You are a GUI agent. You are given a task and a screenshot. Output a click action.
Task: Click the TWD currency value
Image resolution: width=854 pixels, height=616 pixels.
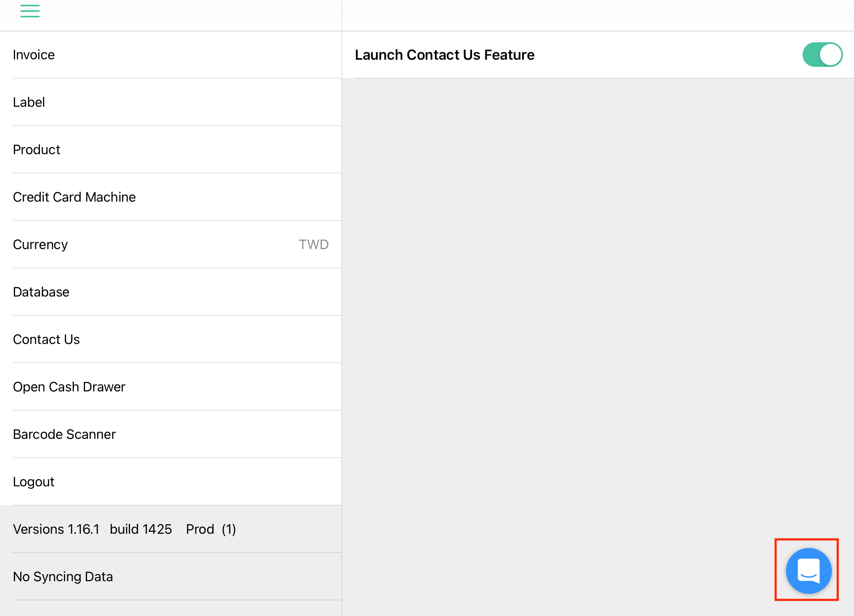(x=314, y=244)
